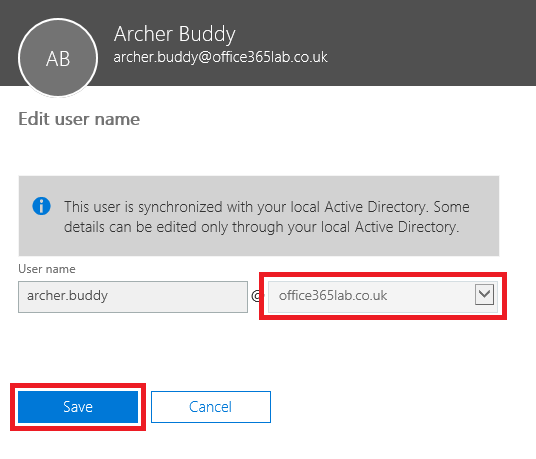This screenshot has height=459, width=536.
Task: Click the office365lab.co.uk text in the domain selector
Action: coord(333,295)
